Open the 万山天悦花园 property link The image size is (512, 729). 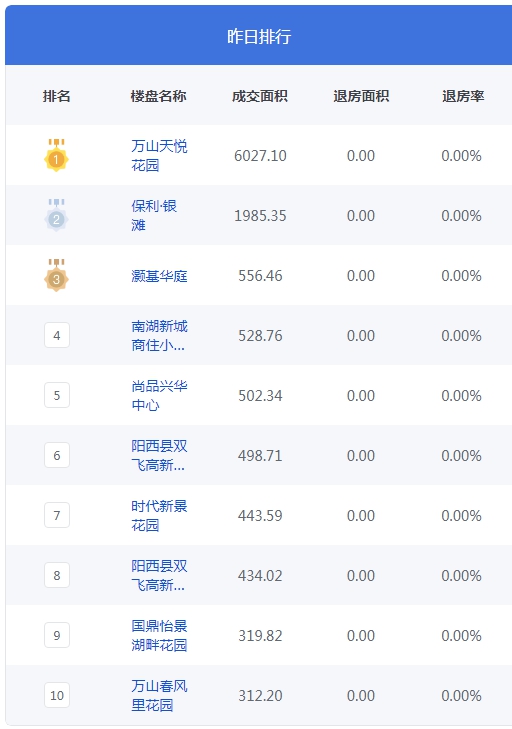tap(159, 155)
